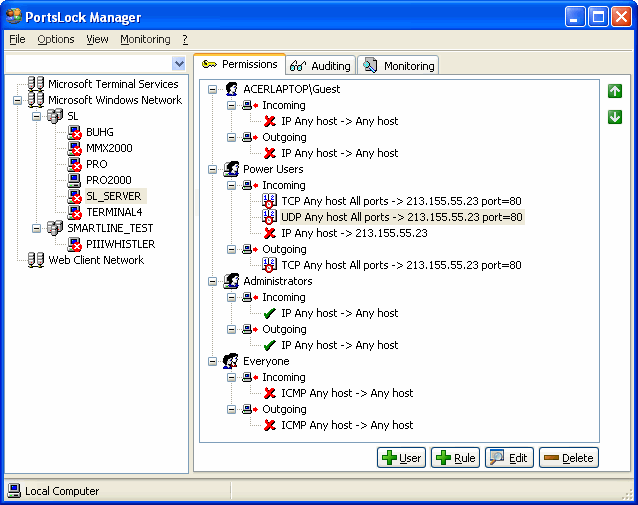Screen dimensions: 638x505
Task: Select the Administrators incoming allow rule checkmark
Action: pyautogui.click(x=270, y=313)
